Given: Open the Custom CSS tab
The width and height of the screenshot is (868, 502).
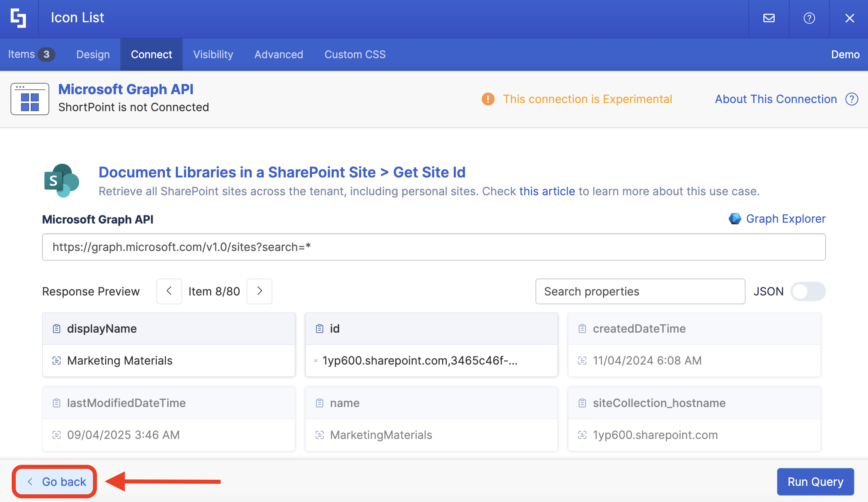Looking at the screenshot, I should (355, 55).
